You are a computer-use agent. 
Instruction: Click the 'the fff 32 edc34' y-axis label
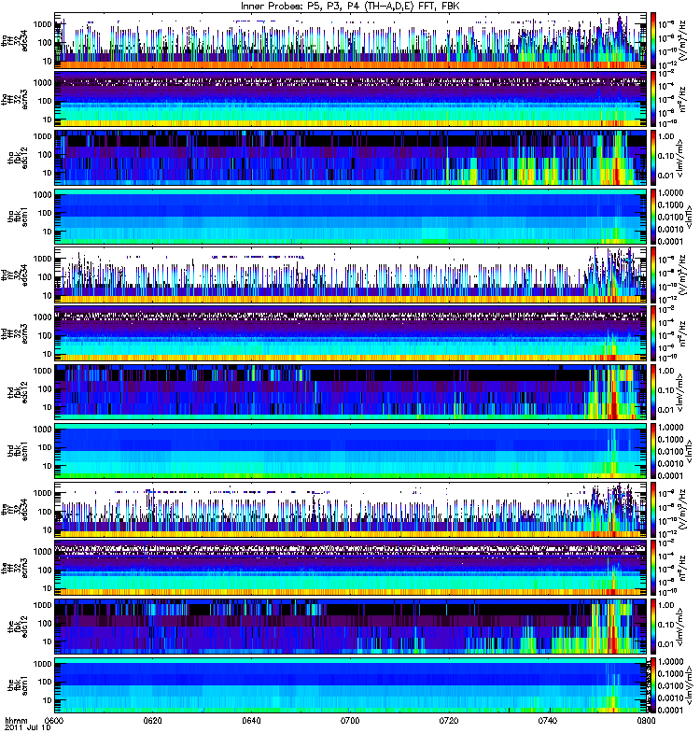[15, 509]
